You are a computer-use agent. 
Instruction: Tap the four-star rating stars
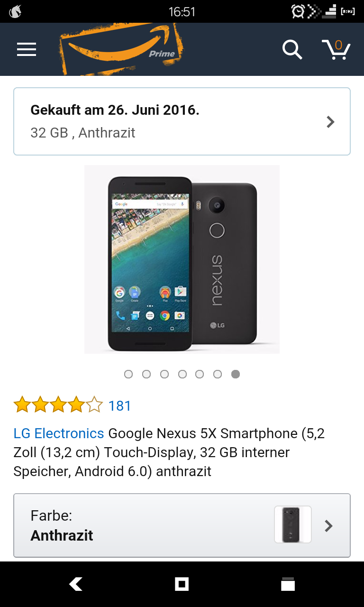58,405
